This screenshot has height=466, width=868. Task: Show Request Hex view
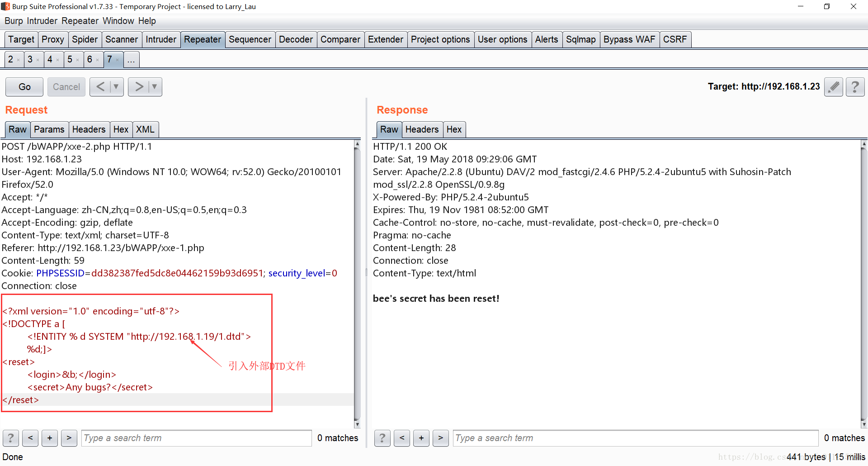click(121, 129)
